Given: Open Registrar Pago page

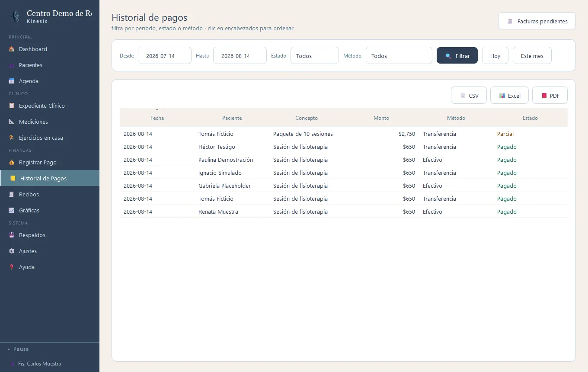Looking at the screenshot, I should pos(50,162).
